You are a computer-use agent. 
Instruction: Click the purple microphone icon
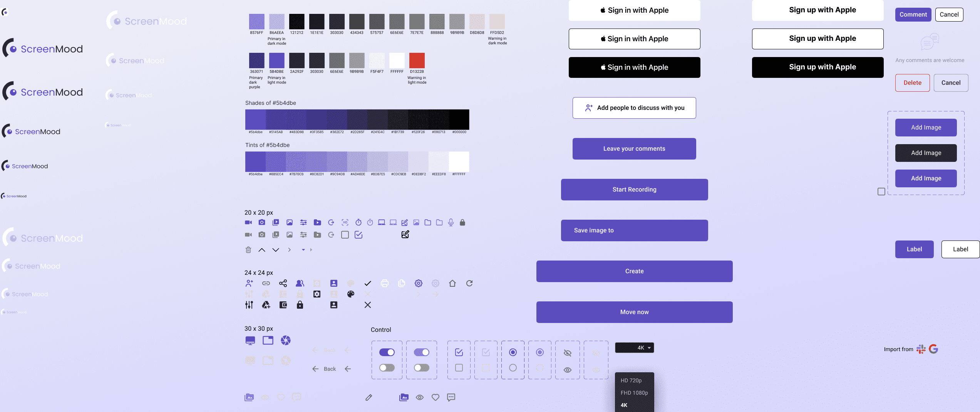point(451,222)
